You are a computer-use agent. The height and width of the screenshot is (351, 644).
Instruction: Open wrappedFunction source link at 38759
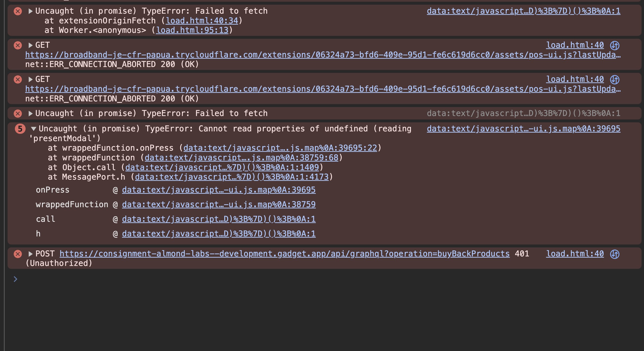tap(219, 205)
